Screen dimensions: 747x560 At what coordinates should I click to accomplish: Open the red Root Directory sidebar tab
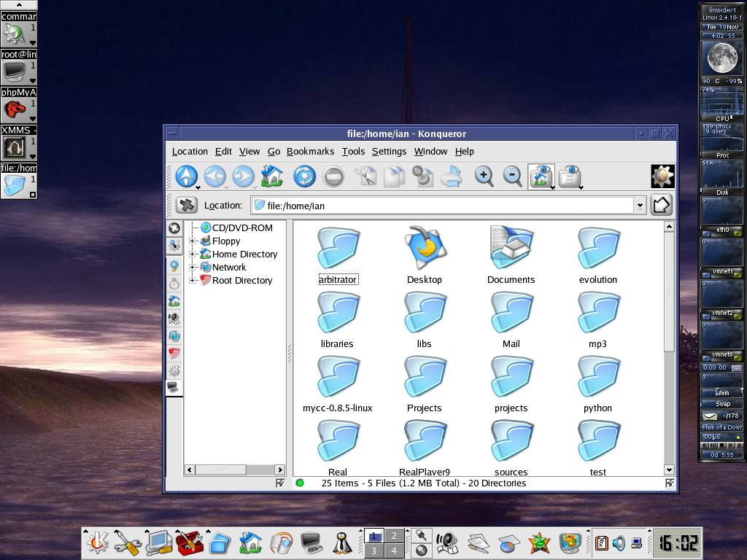click(174, 354)
